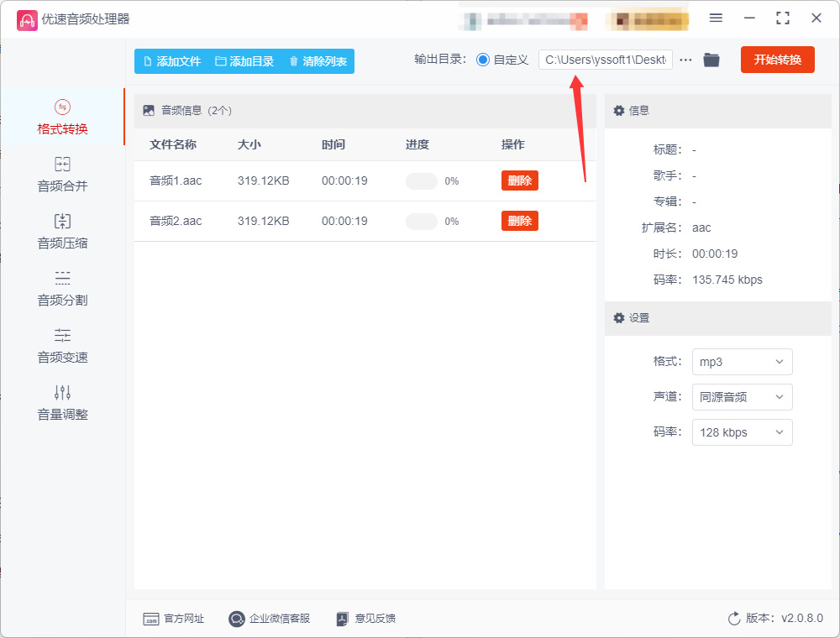Click the 文件名称 column header
This screenshot has height=638, width=840.
click(173, 144)
